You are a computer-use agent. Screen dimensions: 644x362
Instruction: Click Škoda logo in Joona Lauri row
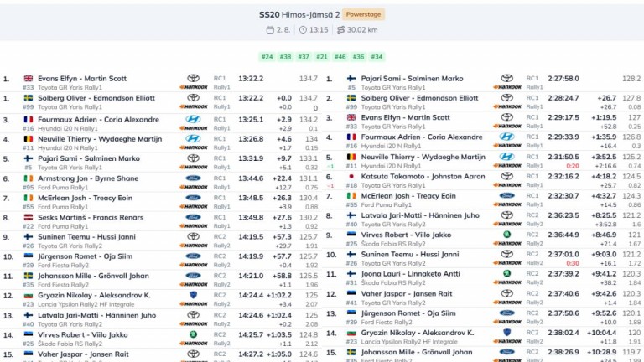506,273
